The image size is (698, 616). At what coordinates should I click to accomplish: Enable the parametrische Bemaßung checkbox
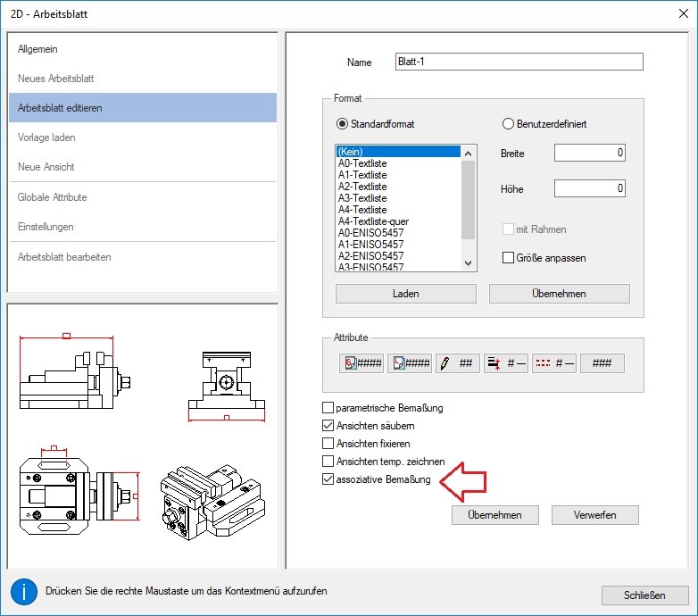point(328,408)
